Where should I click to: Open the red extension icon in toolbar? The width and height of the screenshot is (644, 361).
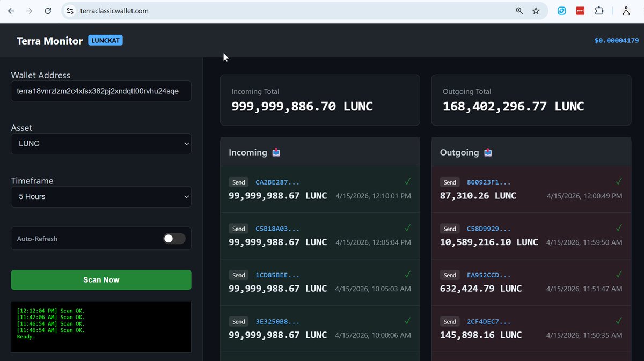pos(580,11)
